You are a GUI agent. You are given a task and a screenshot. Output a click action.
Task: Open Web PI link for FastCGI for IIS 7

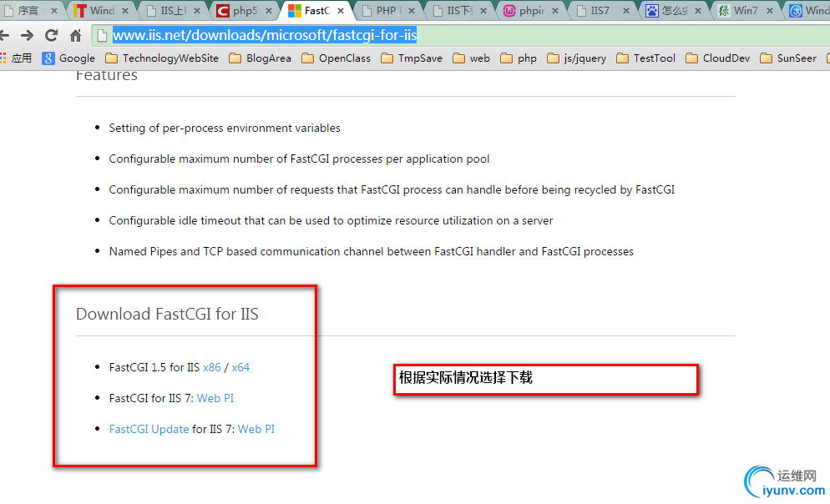pos(215,398)
